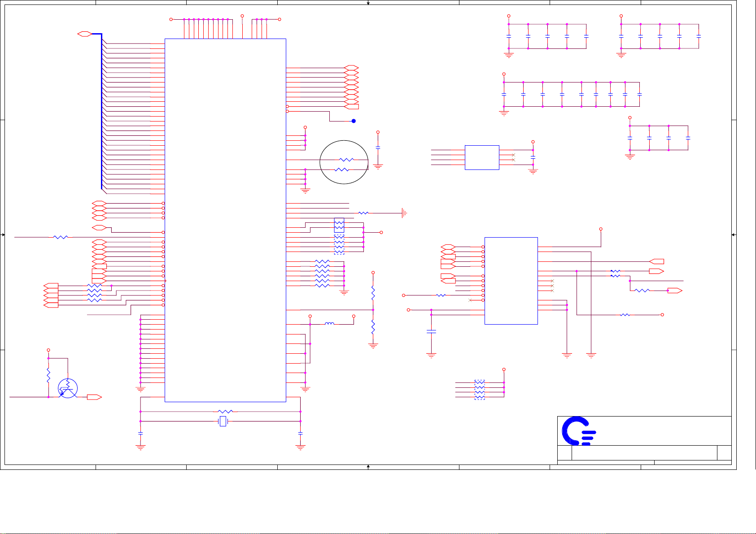Click the blue company logo in title block
Image resolution: width=756 pixels, height=534 pixels.
click(579, 431)
